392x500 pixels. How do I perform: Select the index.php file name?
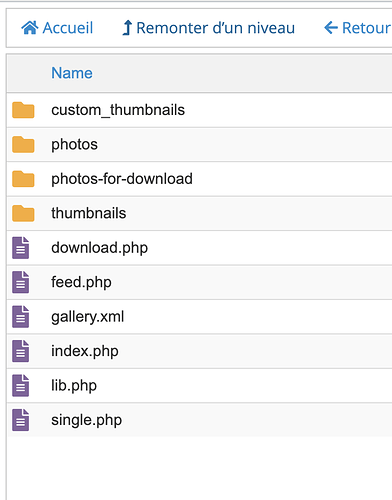click(85, 351)
